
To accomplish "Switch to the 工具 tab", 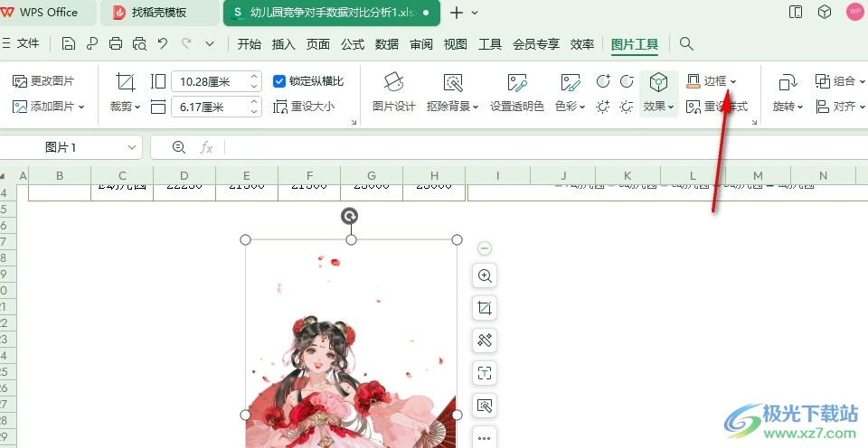I will 489,44.
